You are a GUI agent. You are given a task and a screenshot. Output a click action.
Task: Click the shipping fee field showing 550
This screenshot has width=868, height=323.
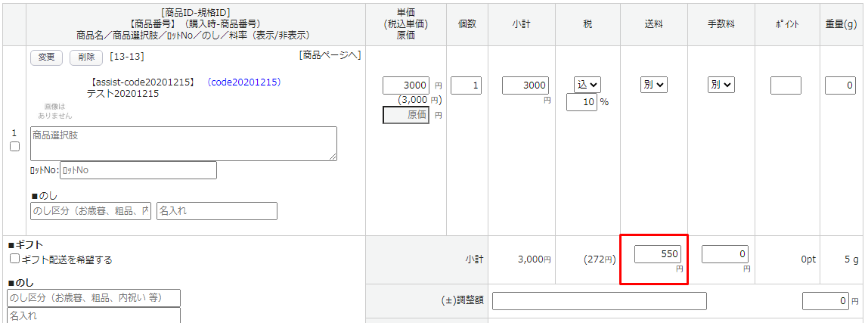point(659,254)
